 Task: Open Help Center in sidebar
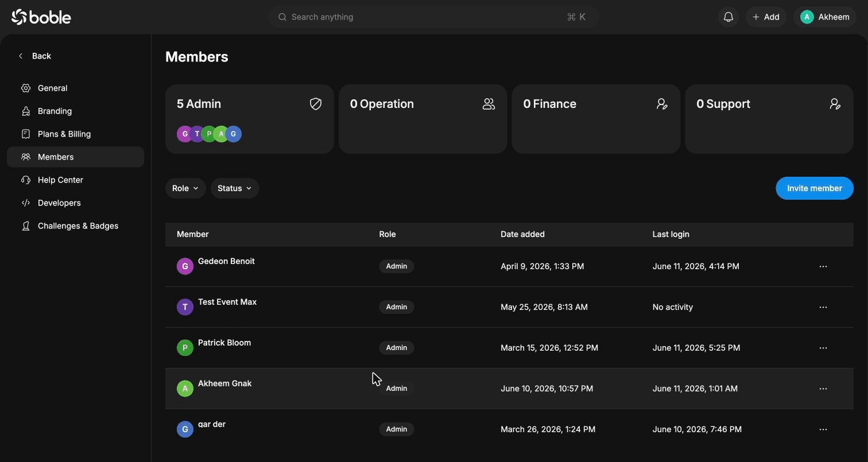(x=75, y=180)
